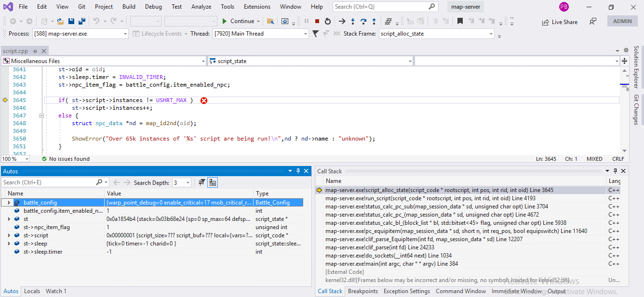The width and height of the screenshot is (644, 297).
Task: Click the Find in Files icon
Action: (270, 21)
